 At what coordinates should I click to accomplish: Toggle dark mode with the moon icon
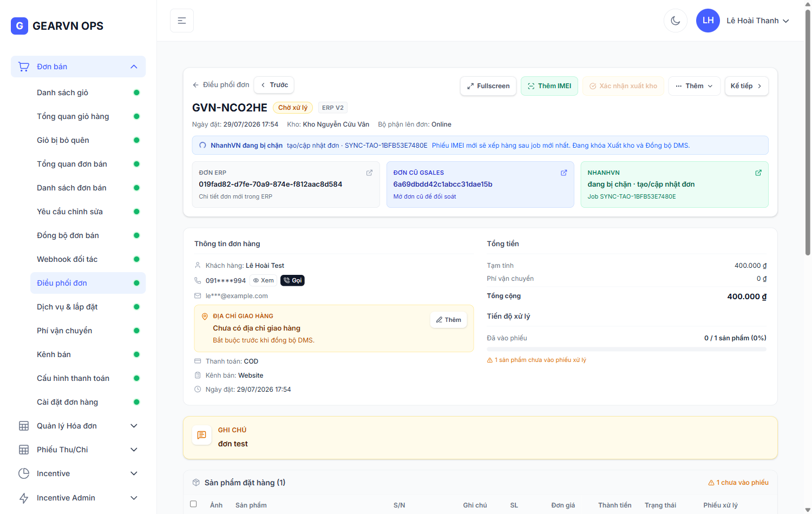tap(676, 21)
